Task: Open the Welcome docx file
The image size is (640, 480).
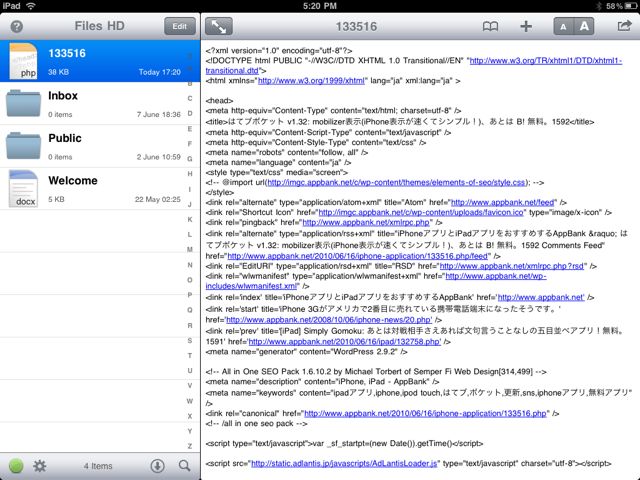Action: [x=100, y=189]
